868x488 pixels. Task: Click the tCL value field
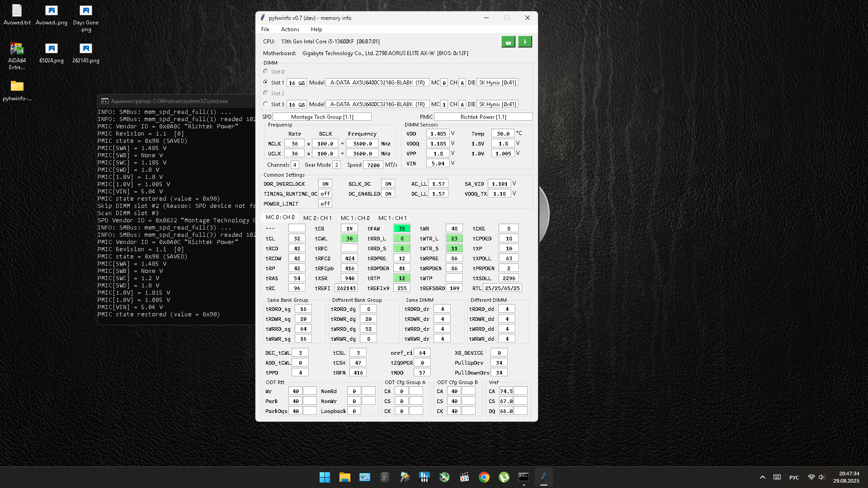297,239
